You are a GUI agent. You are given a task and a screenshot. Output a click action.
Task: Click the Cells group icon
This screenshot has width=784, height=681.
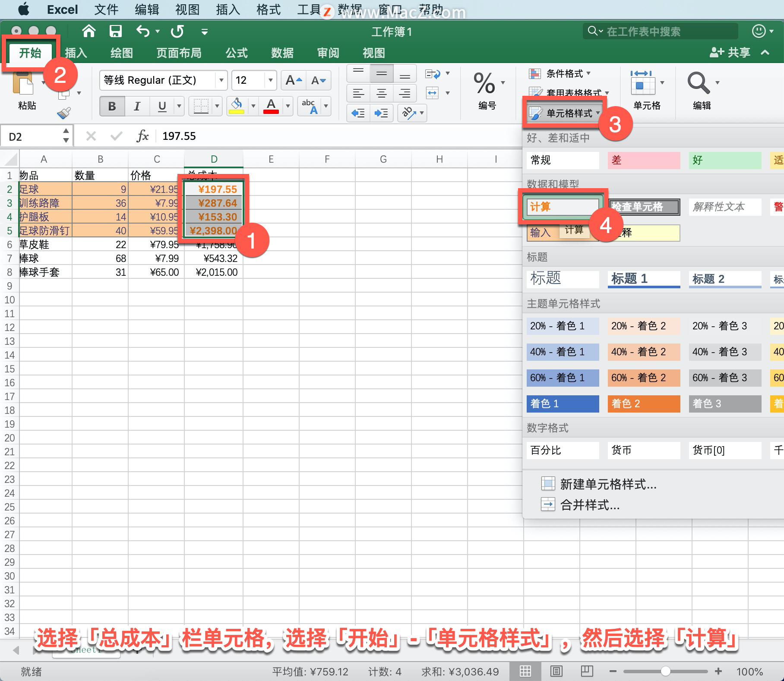642,83
